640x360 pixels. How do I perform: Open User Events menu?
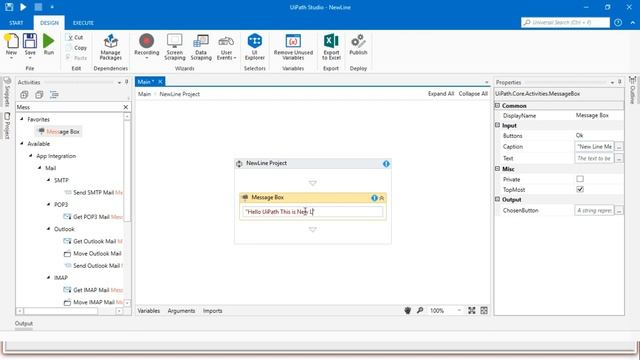point(226,47)
